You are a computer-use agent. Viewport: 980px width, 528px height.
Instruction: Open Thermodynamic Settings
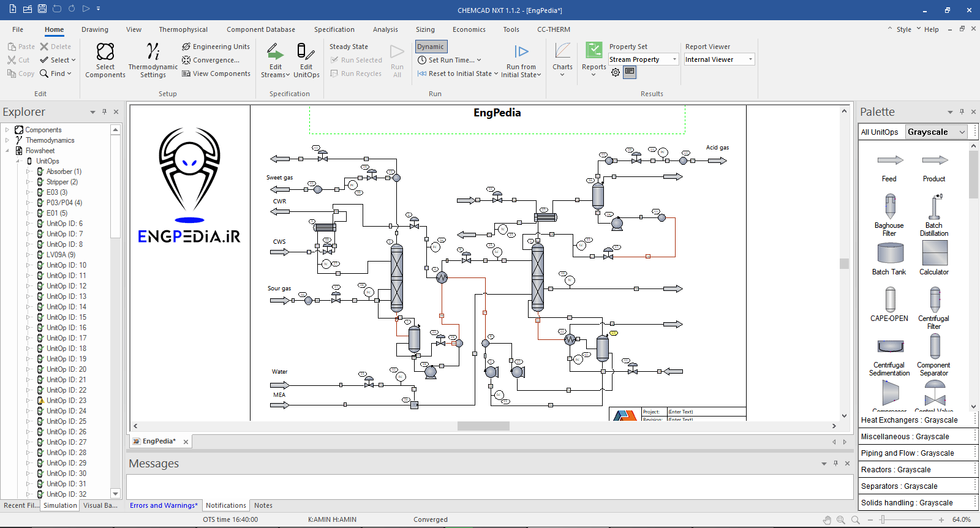pyautogui.click(x=153, y=60)
